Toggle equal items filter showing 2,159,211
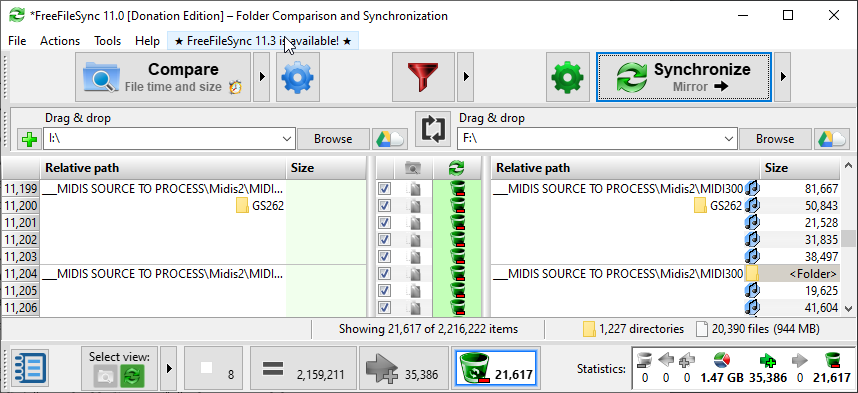858x393 pixels. (x=304, y=368)
